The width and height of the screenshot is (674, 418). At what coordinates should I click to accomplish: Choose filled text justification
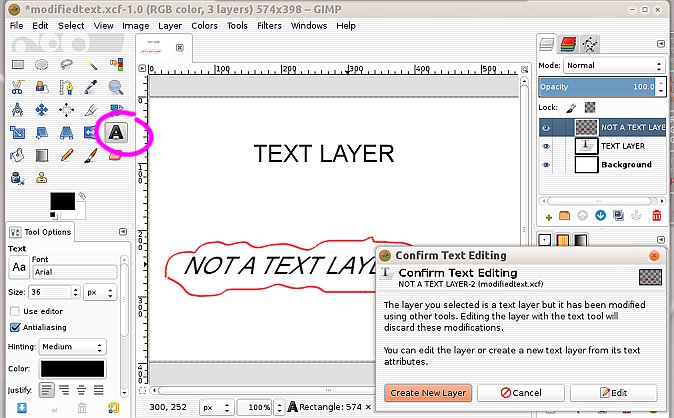tap(98, 390)
